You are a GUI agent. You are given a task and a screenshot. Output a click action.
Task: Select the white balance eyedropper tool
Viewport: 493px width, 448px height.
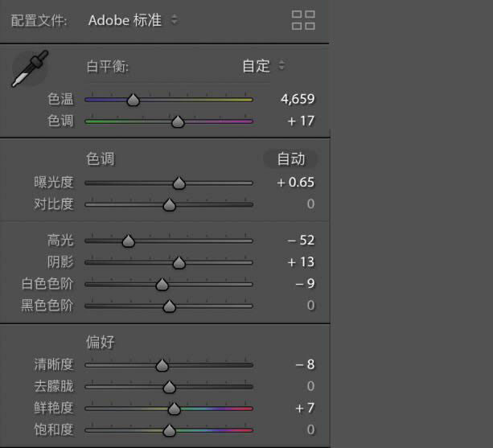pos(30,68)
